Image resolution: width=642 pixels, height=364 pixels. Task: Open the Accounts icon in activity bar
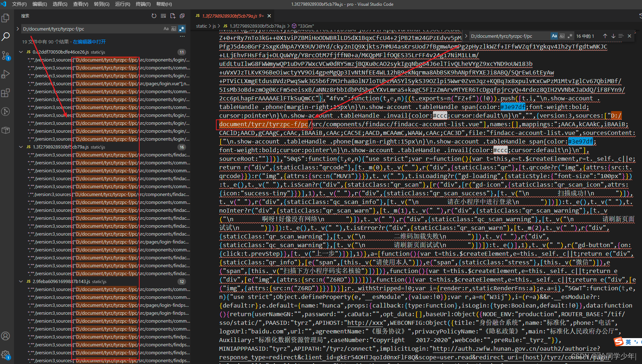tap(5, 336)
